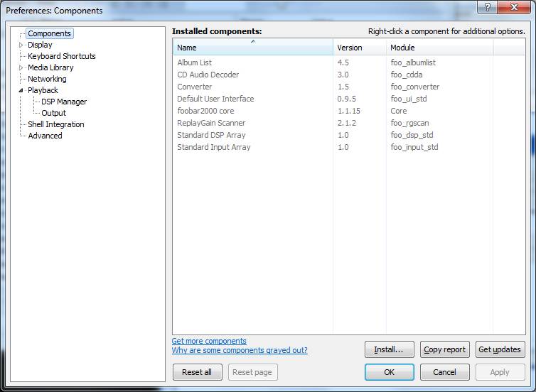The image size is (536, 392).
Task: Expand the Display tree node arrow
Action: (x=21, y=45)
